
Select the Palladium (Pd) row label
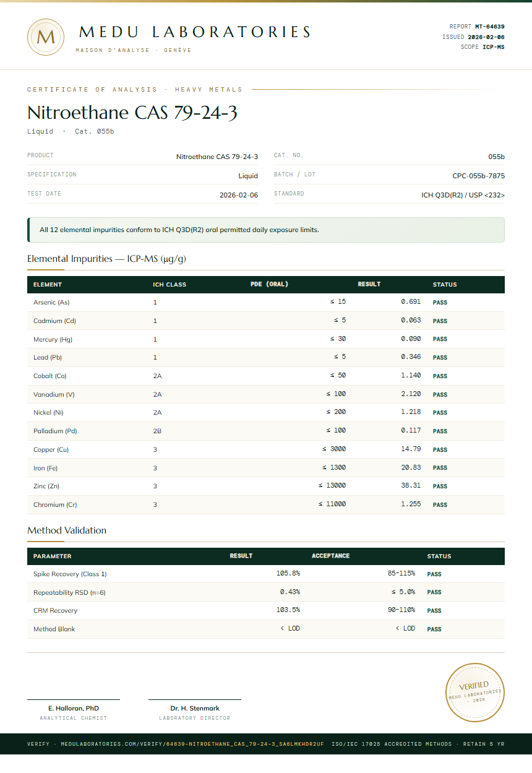(55, 431)
